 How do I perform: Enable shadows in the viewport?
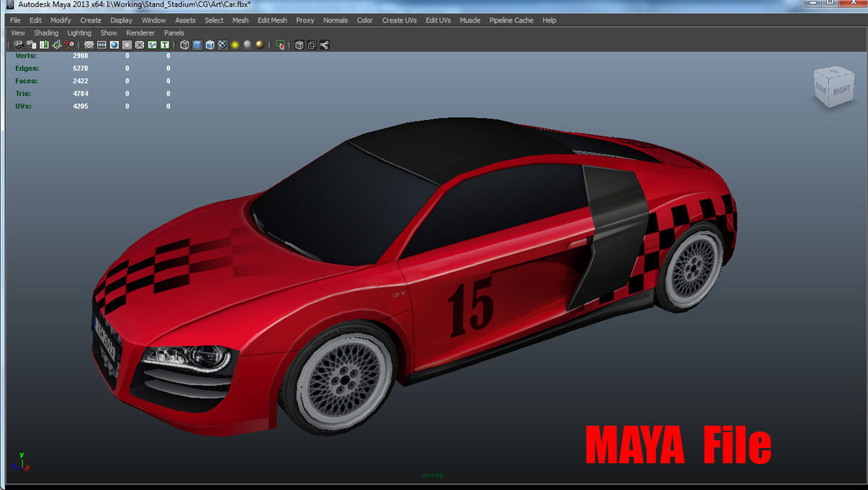pyautogui.click(x=258, y=44)
